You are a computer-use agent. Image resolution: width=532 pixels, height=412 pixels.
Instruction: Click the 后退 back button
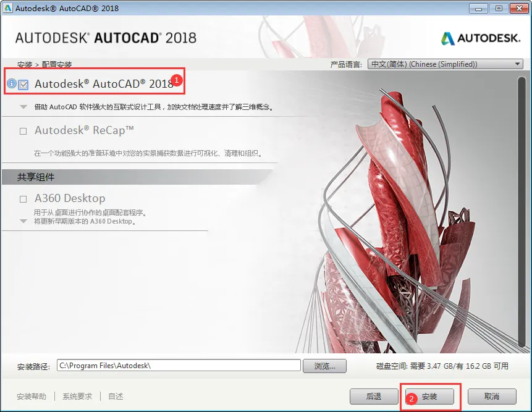tap(374, 397)
